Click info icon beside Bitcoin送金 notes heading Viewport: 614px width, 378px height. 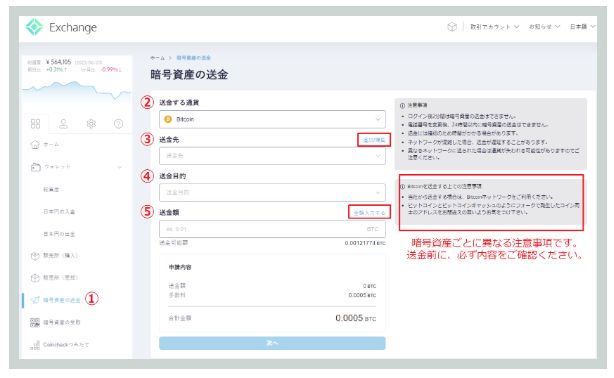tap(402, 187)
